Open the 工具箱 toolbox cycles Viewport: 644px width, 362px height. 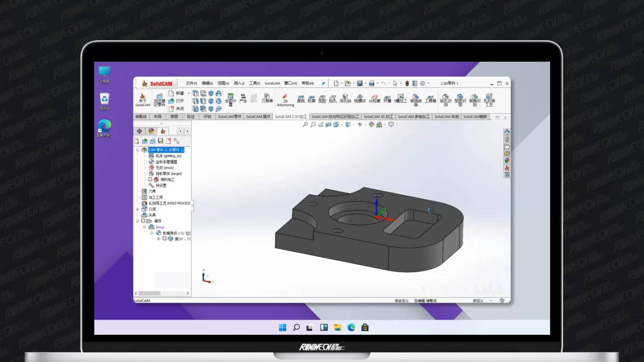(x=430, y=99)
